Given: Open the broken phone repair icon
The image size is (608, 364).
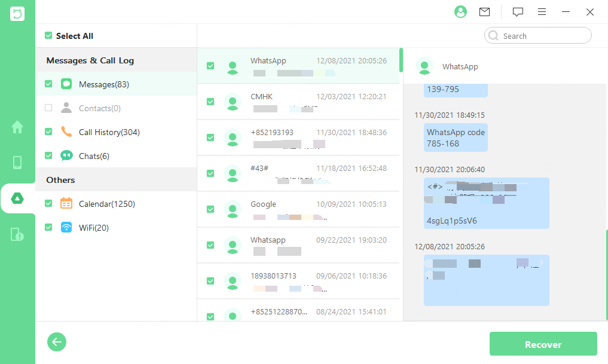Looking at the screenshot, I should click(x=17, y=234).
